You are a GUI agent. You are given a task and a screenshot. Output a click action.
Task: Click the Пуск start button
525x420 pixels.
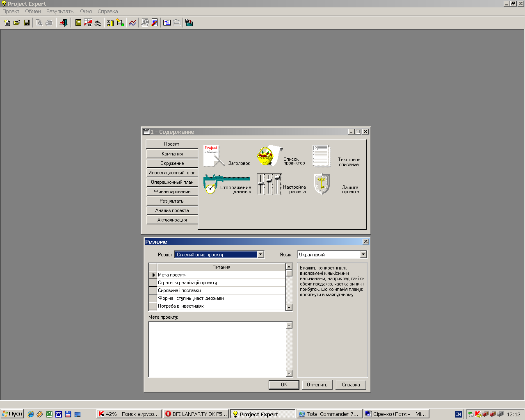point(12,414)
